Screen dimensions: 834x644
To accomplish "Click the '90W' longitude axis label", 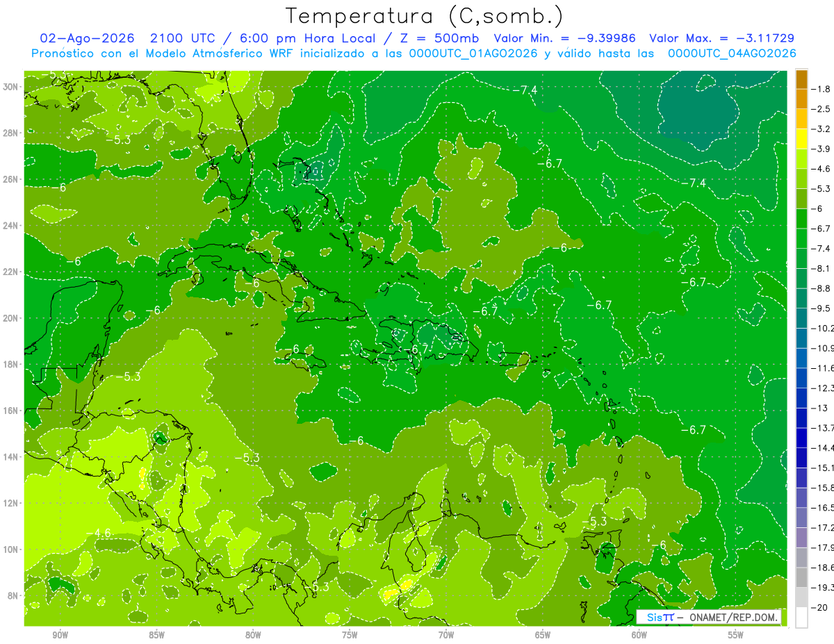I will click(60, 635).
